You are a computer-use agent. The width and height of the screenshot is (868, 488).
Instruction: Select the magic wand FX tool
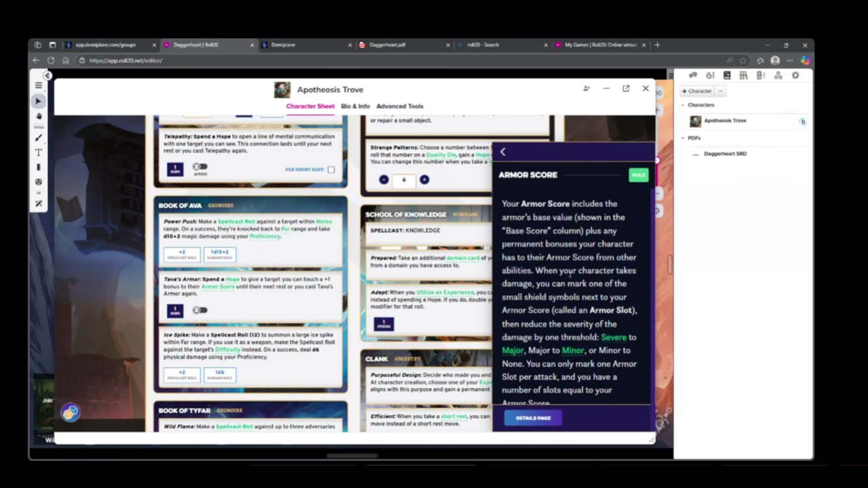click(x=39, y=203)
